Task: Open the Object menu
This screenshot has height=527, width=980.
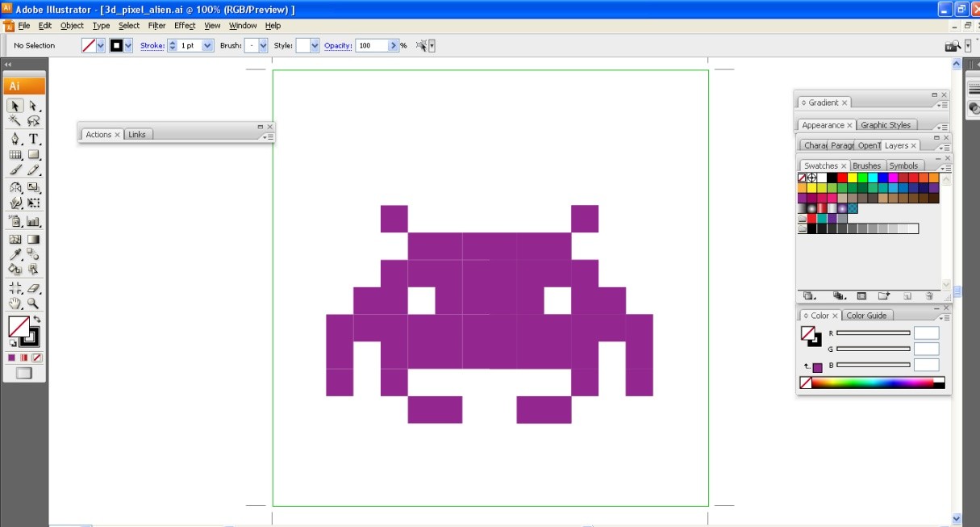Action: coord(72,26)
